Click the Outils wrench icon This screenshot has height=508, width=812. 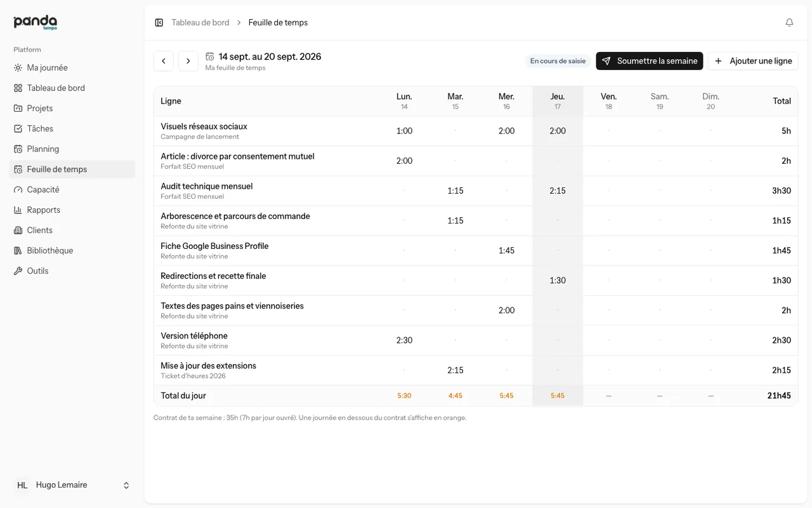pos(18,271)
